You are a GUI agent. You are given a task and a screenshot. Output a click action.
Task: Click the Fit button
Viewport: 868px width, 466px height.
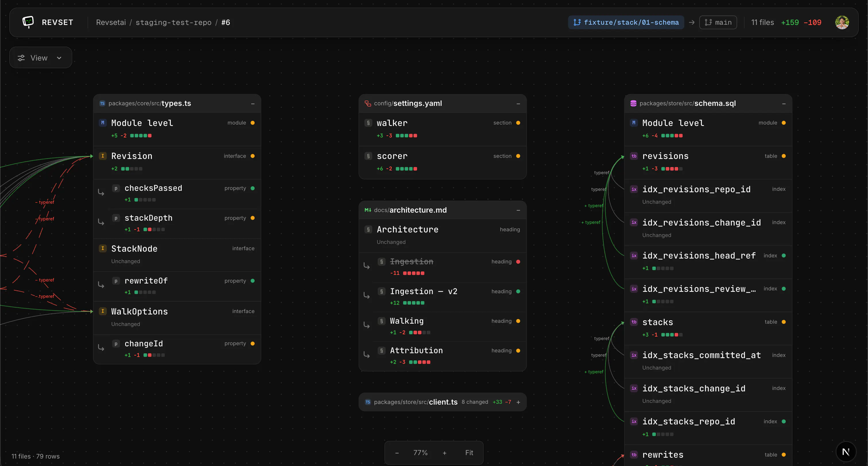click(469, 453)
